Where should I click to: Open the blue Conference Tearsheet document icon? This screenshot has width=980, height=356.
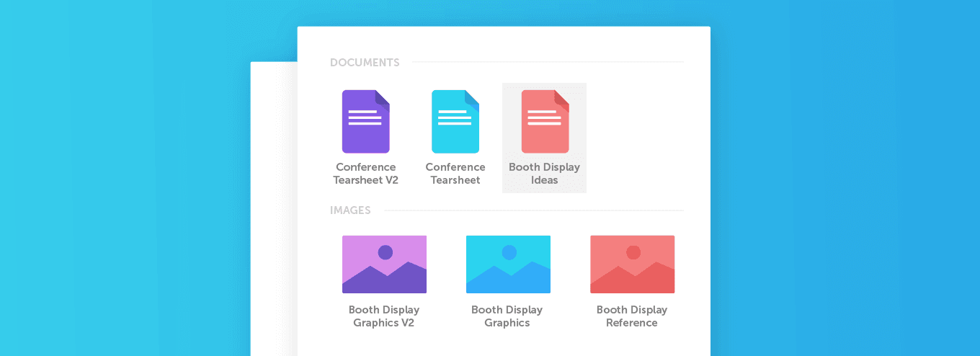click(x=455, y=122)
